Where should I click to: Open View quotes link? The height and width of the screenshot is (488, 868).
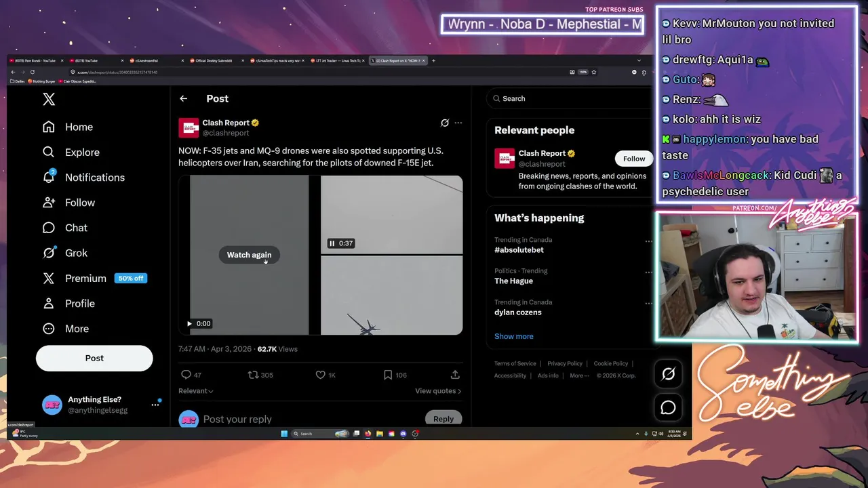click(x=438, y=391)
